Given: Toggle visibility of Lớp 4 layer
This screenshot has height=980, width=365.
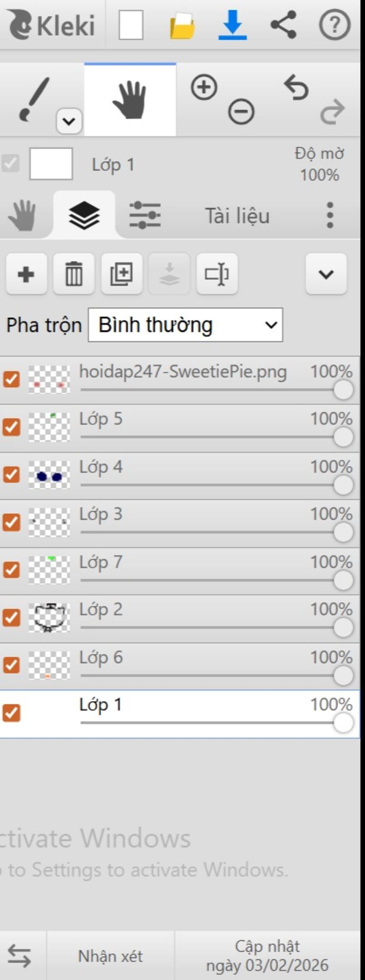Looking at the screenshot, I should 11,475.
